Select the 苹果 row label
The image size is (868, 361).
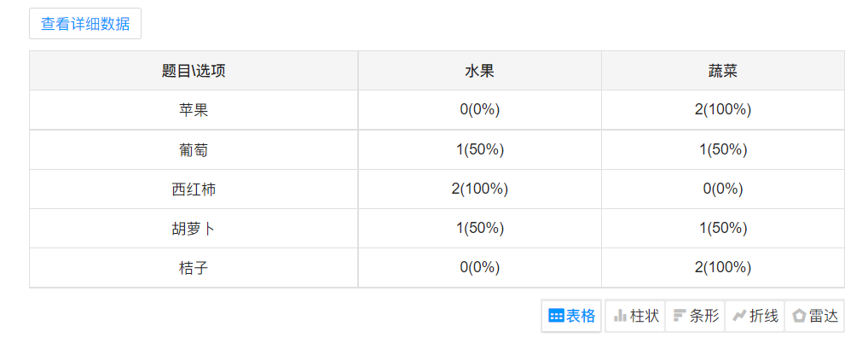point(194,110)
